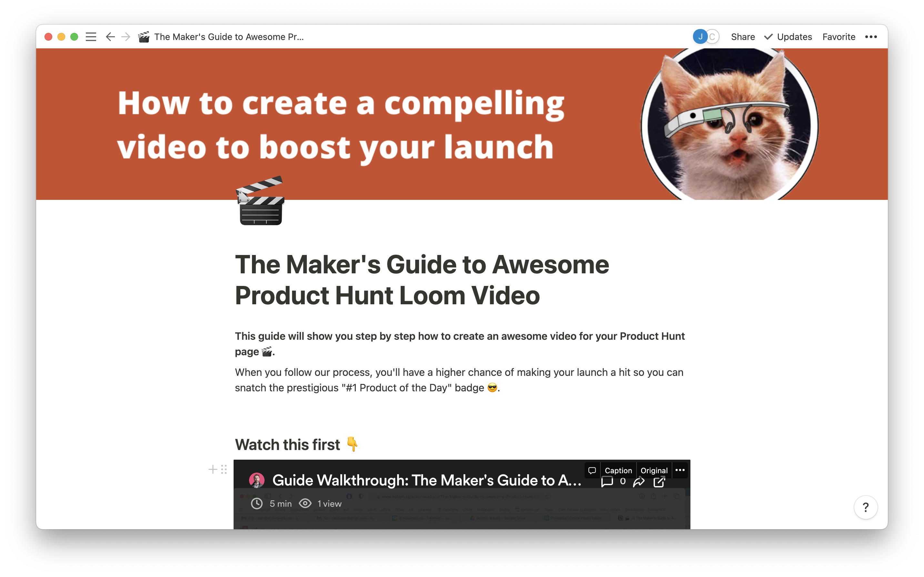Click the user avatar initials button
The width and height of the screenshot is (924, 577).
(x=700, y=36)
